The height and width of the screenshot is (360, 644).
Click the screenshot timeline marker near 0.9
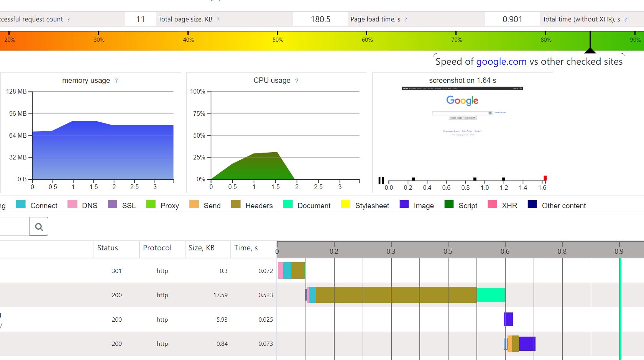pyautogui.click(x=475, y=179)
